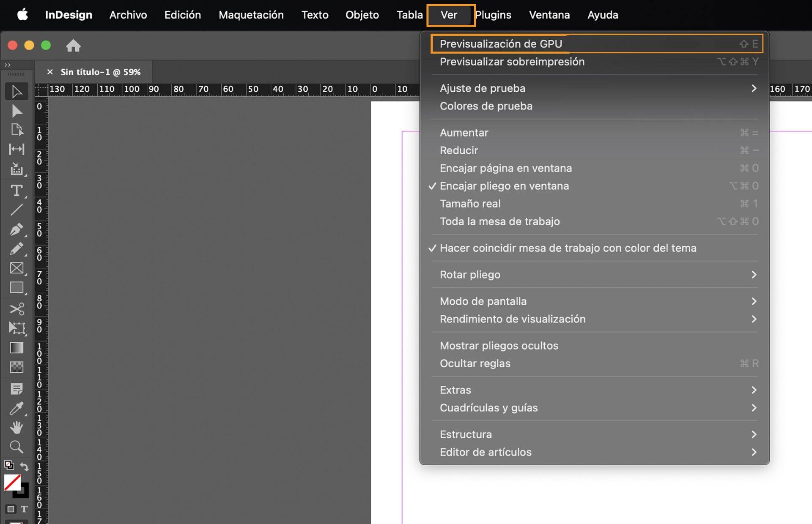Disable Hacer coincidir mesa de trabajo con color del tema
Image resolution: width=812 pixels, height=524 pixels.
[x=568, y=248]
